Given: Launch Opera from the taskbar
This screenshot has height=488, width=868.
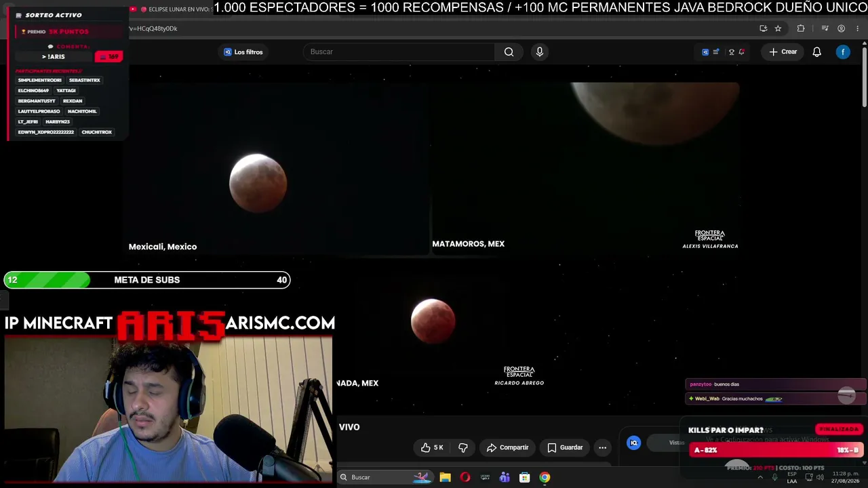Looking at the screenshot, I should click(x=465, y=477).
